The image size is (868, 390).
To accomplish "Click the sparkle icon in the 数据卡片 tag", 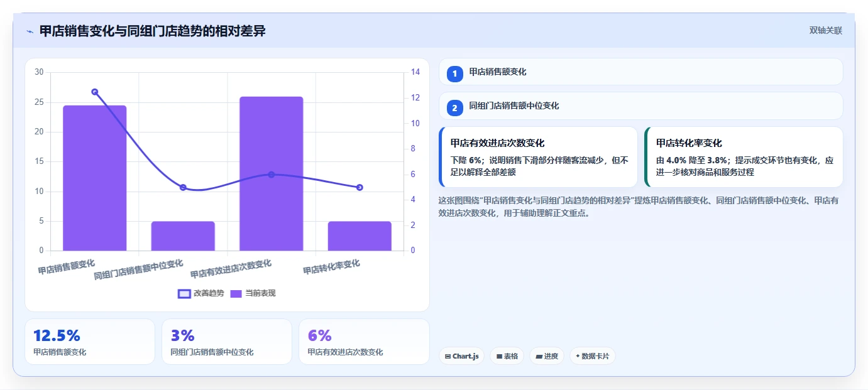I will (578, 356).
